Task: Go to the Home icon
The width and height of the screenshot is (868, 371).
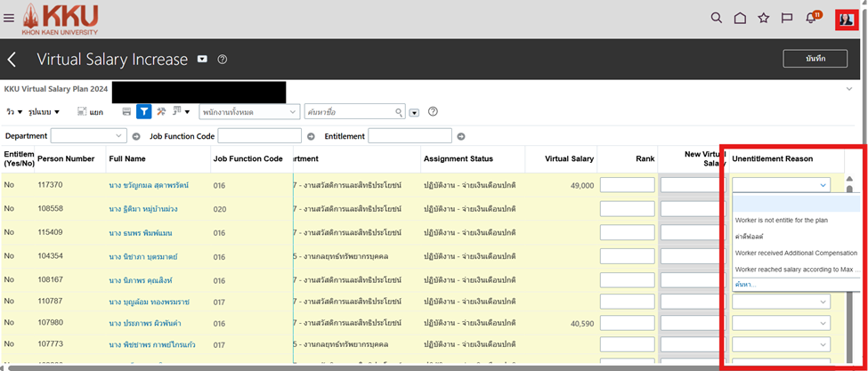Action: tap(740, 18)
